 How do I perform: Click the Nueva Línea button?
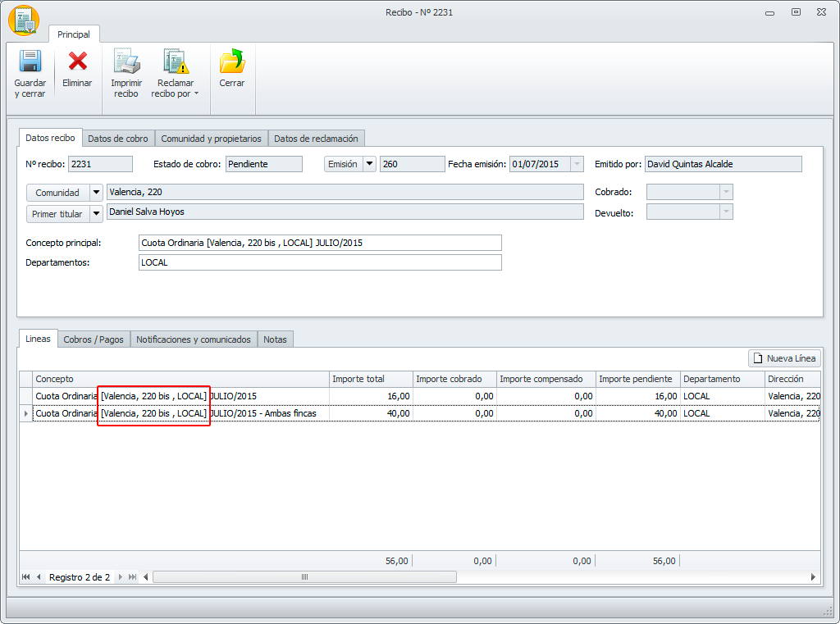tap(784, 358)
